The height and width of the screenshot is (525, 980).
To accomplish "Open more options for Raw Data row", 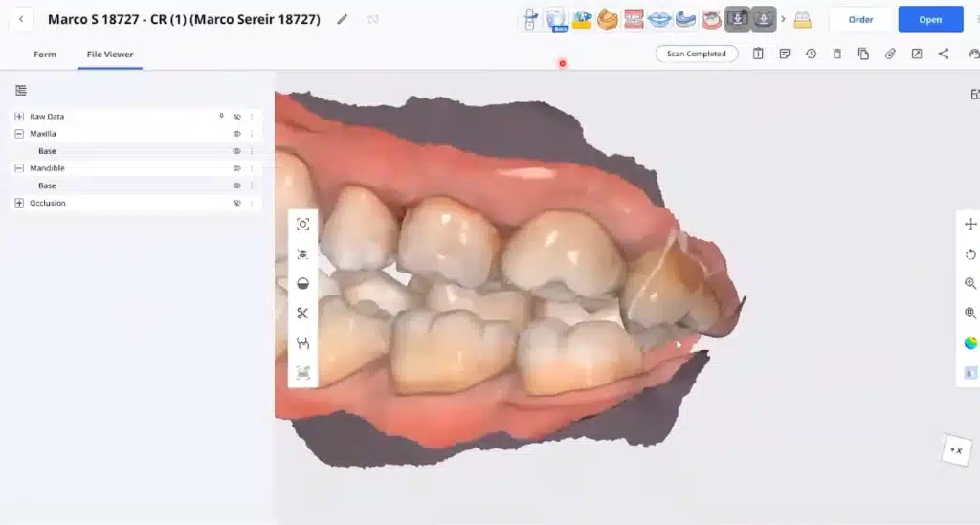I will pyautogui.click(x=252, y=116).
